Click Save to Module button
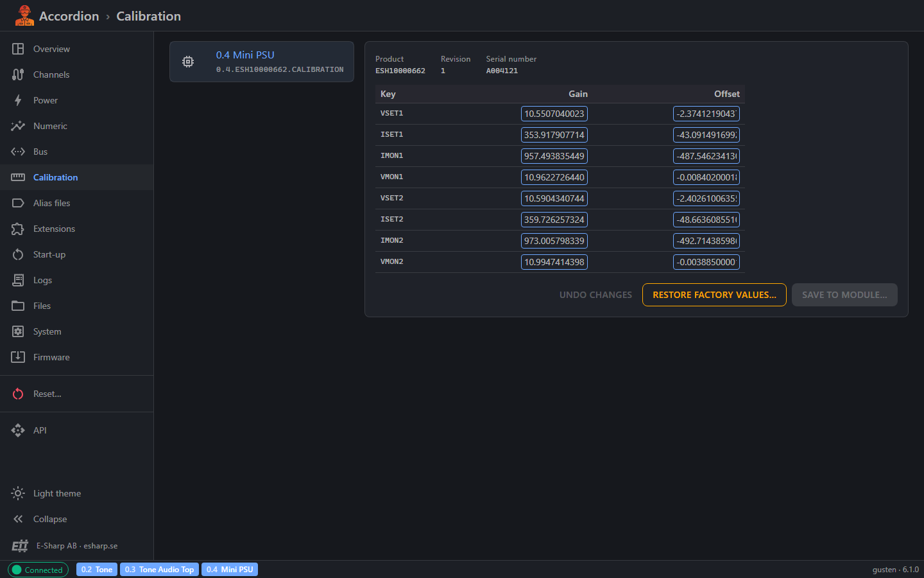 (x=844, y=295)
